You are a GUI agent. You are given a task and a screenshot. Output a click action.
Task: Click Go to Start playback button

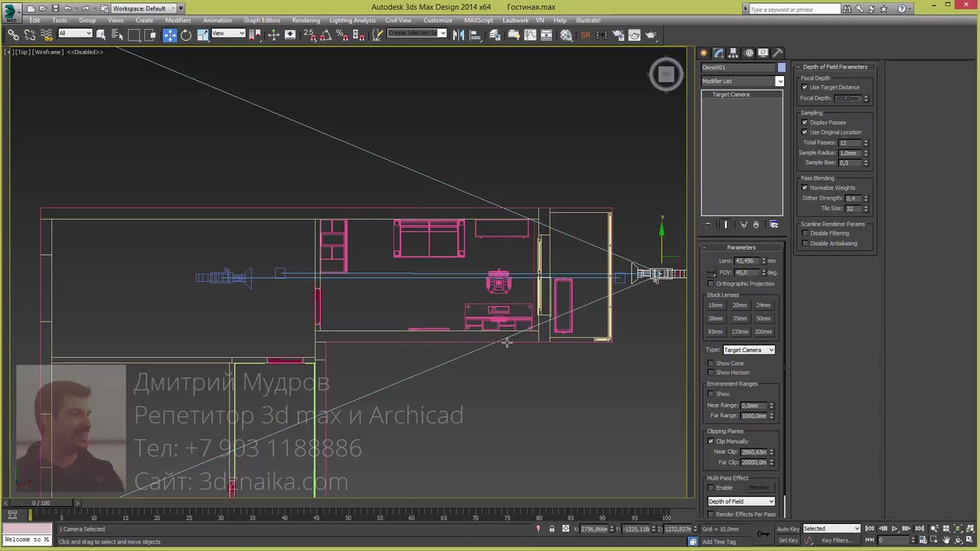coord(870,529)
